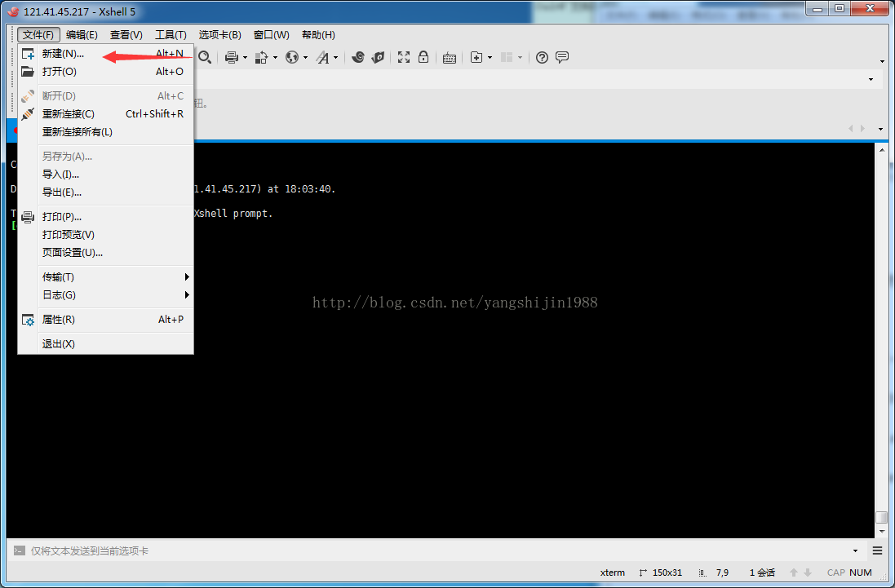Image resolution: width=895 pixels, height=588 pixels.
Task: Click the Print toolbar icon
Action: pos(231,57)
